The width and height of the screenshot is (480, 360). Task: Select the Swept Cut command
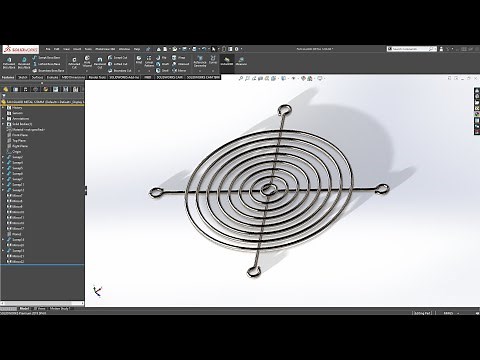[118, 58]
